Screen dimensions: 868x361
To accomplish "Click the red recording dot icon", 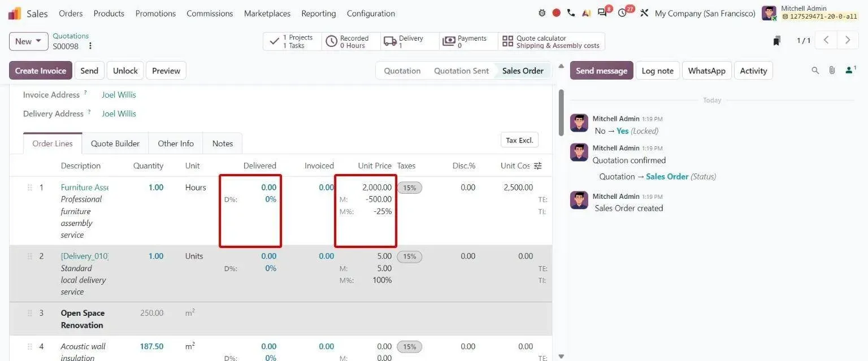I will coord(557,13).
